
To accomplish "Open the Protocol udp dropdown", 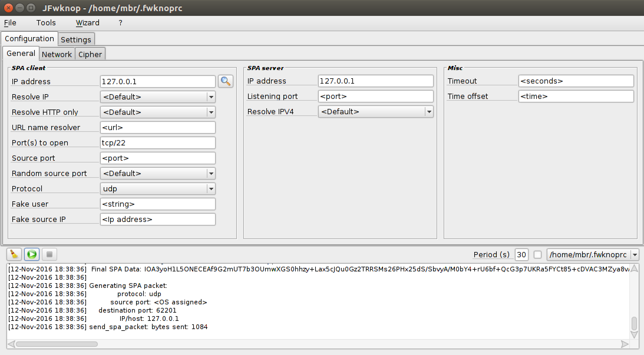I will (211, 189).
